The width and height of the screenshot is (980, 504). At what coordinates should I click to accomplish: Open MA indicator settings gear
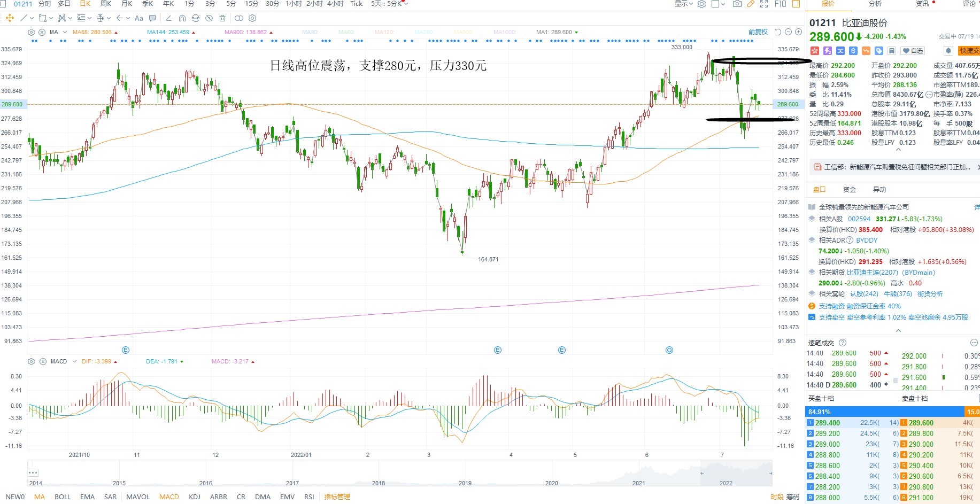pos(31,32)
